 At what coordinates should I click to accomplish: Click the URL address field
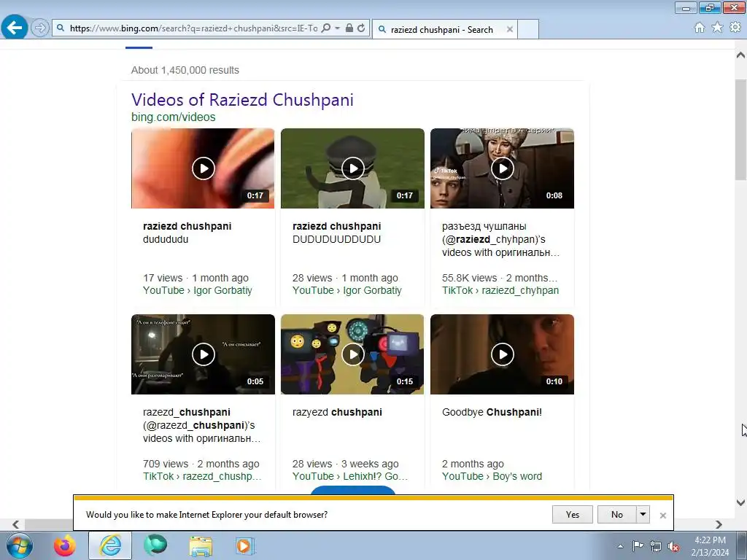point(193,28)
